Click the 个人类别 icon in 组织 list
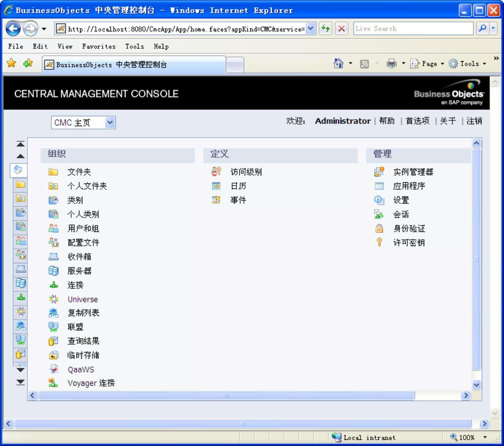This screenshot has height=446, width=504. [x=53, y=214]
